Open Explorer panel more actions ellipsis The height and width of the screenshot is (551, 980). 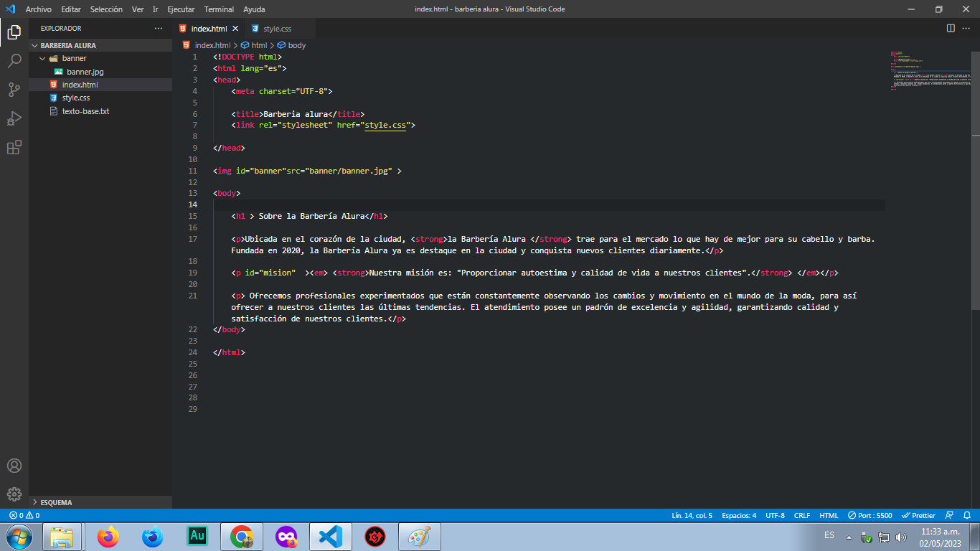click(159, 29)
